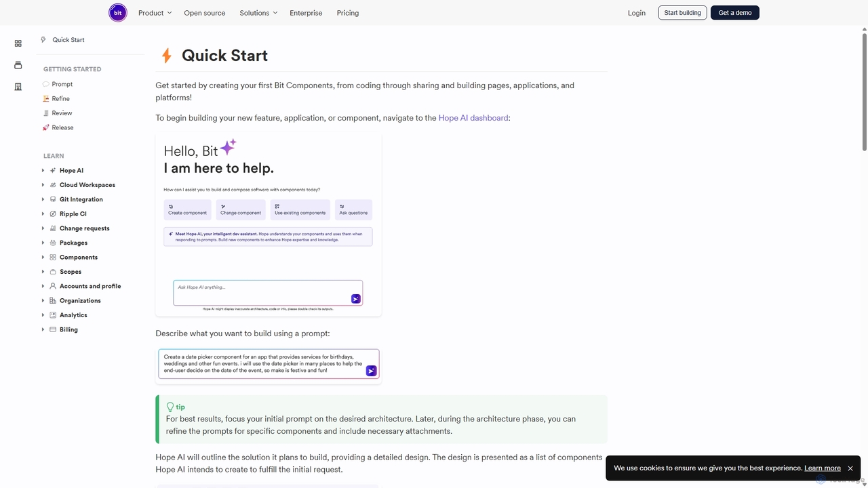Click the Organizations icon
Viewport: 868px width, 488px height.
point(53,301)
